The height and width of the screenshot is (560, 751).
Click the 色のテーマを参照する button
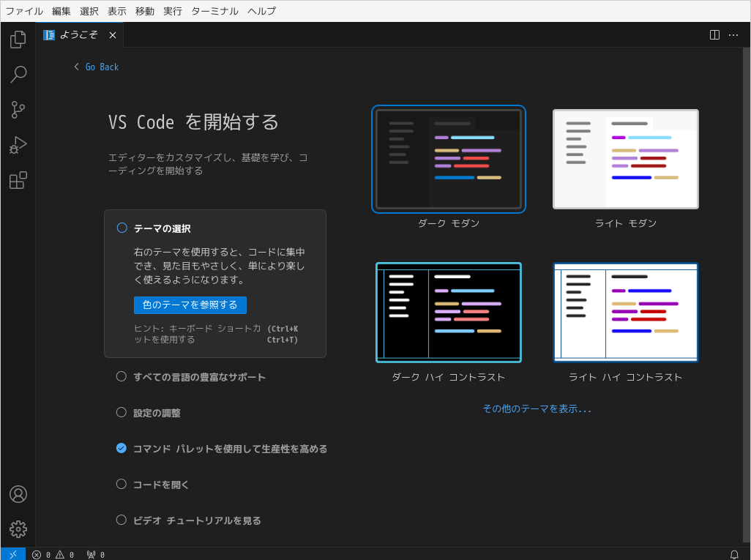pyautogui.click(x=190, y=305)
